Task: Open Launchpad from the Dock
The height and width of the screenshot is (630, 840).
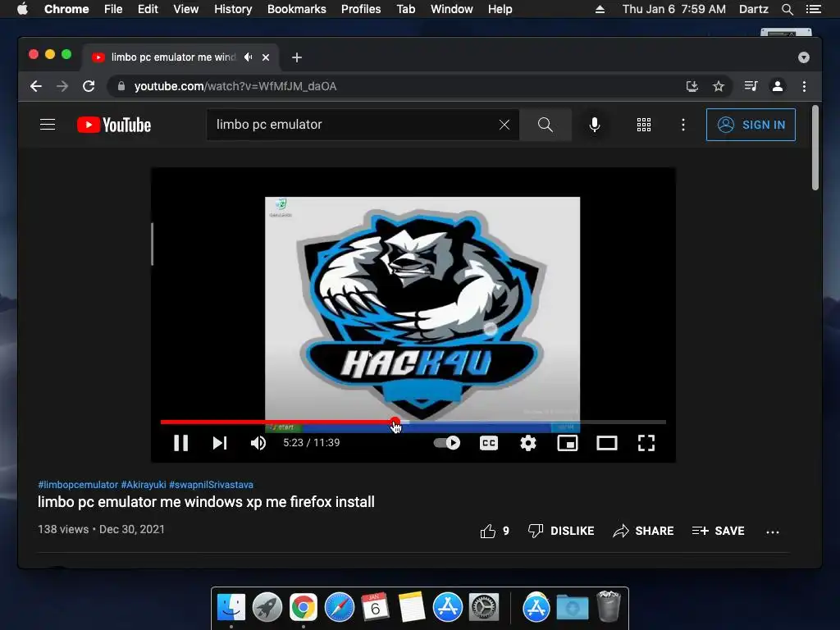Action: click(267, 608)
